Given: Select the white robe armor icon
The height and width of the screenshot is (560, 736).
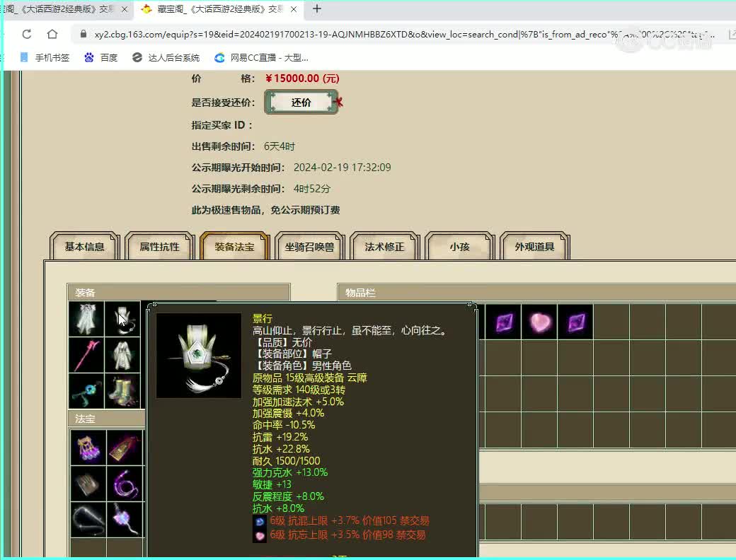Looking at the screenshot, I should 122,355.
